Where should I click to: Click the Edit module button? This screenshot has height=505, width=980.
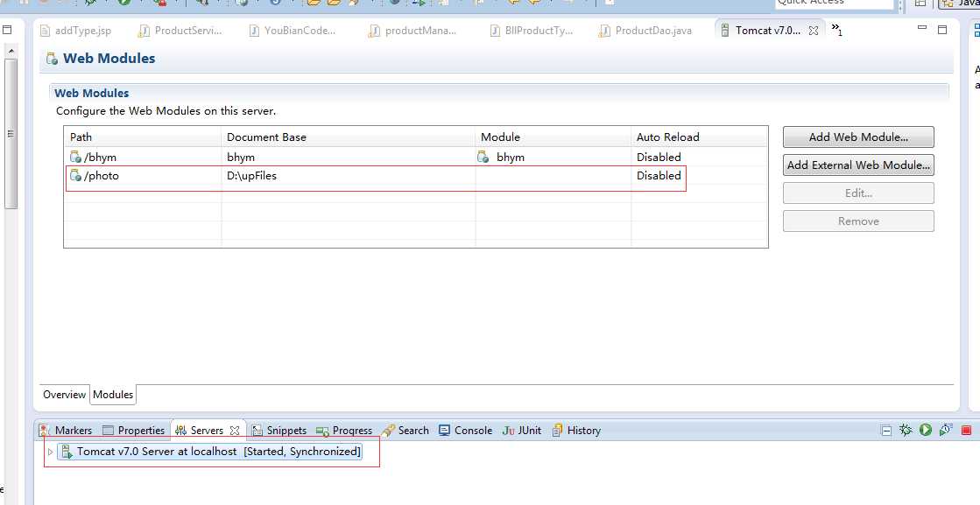858,193
